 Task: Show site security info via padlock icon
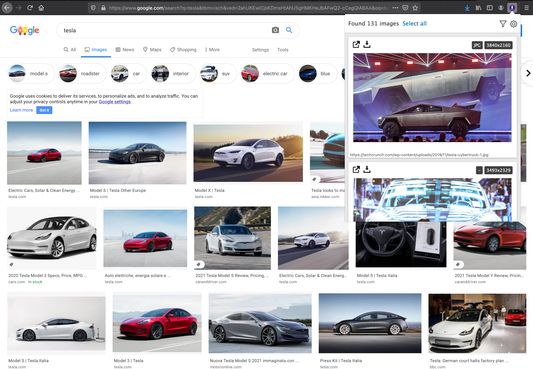pos(103,7)
